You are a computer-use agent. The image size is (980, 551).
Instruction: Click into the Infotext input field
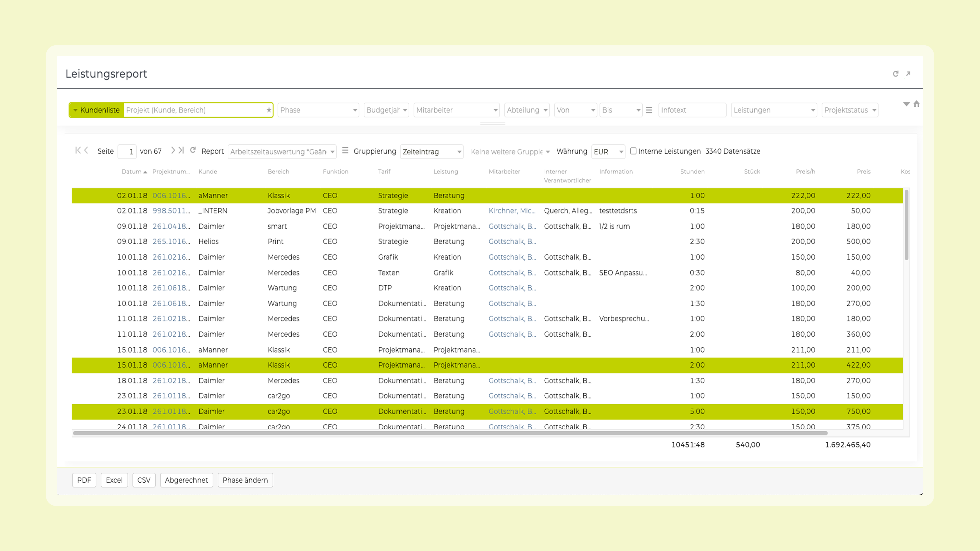(x=692, y=110)
